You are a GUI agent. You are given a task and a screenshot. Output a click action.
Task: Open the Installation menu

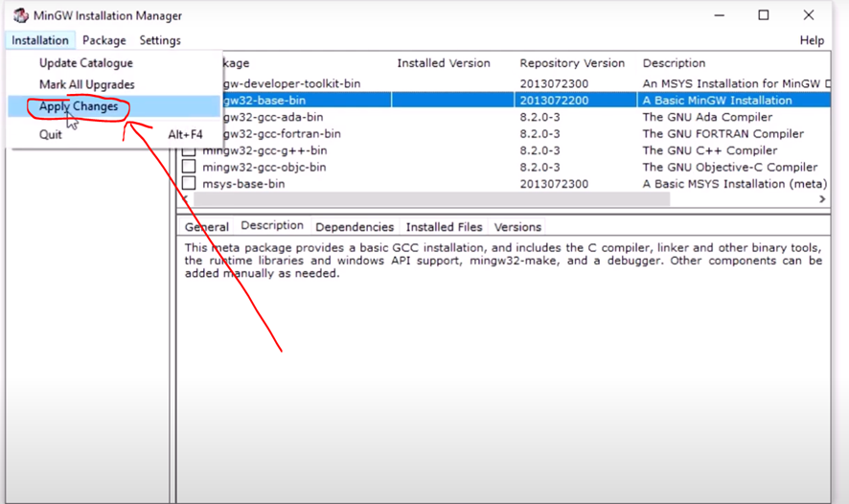tap(40, 40)
